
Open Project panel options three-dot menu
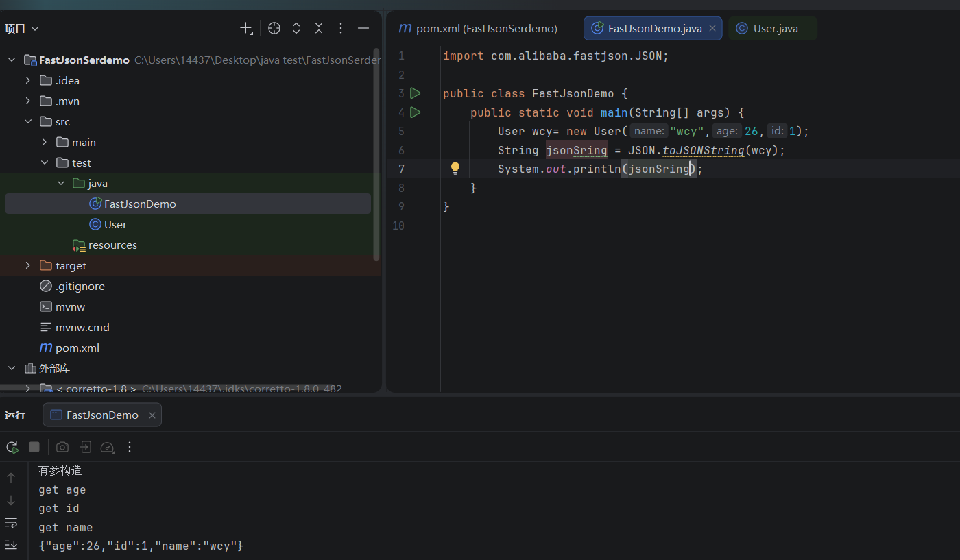coord(341,28)
